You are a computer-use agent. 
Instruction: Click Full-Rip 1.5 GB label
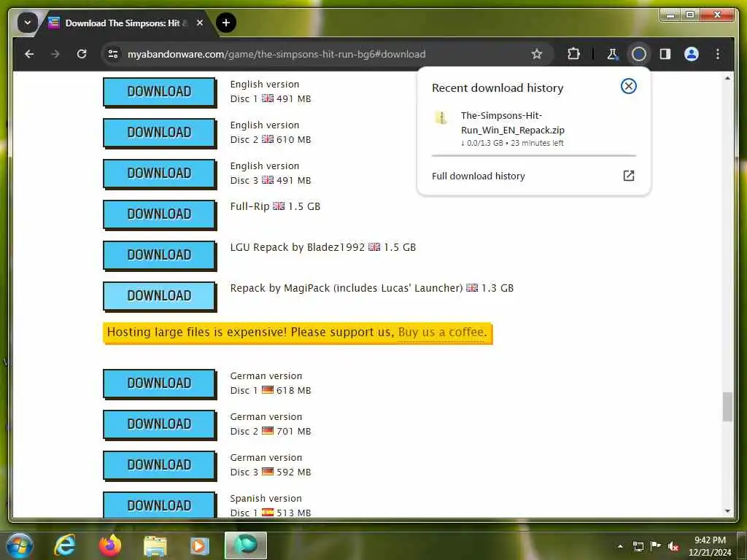275,206
